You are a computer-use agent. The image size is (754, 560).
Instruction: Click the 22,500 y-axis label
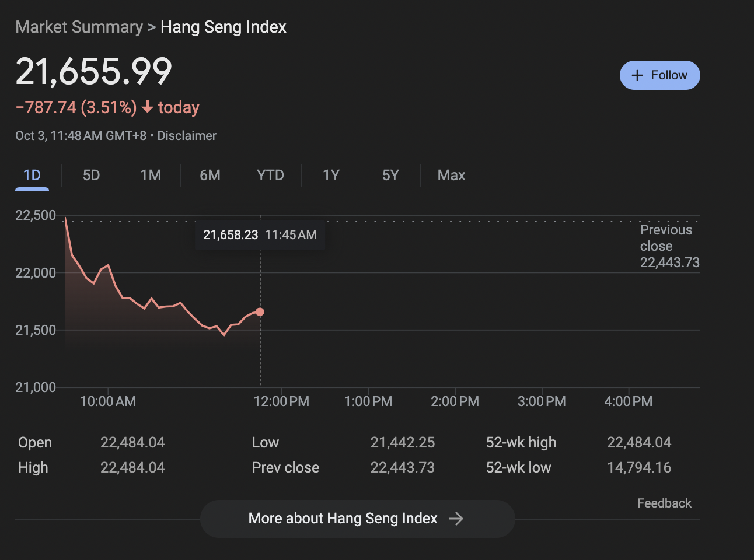coord(36,215)
